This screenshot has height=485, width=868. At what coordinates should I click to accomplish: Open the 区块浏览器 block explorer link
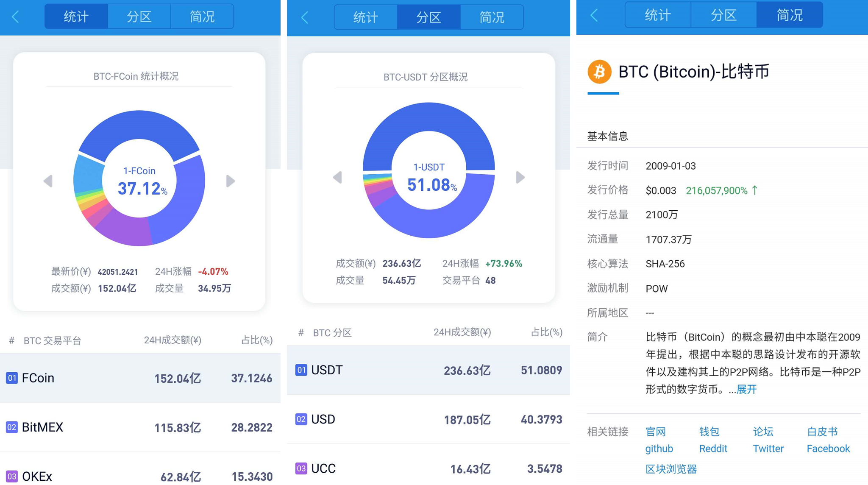[x=671, y=469]
